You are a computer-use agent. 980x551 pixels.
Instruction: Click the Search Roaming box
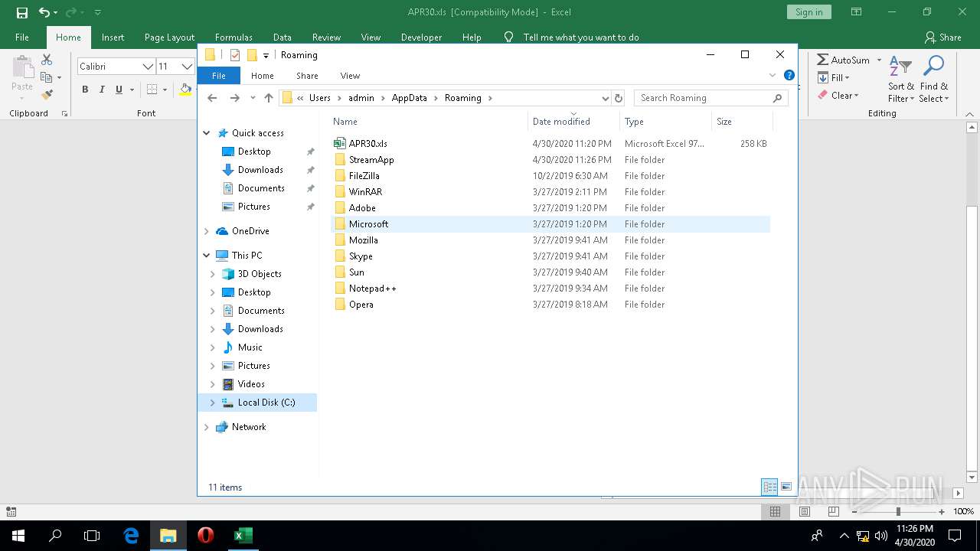click(710, 98)
